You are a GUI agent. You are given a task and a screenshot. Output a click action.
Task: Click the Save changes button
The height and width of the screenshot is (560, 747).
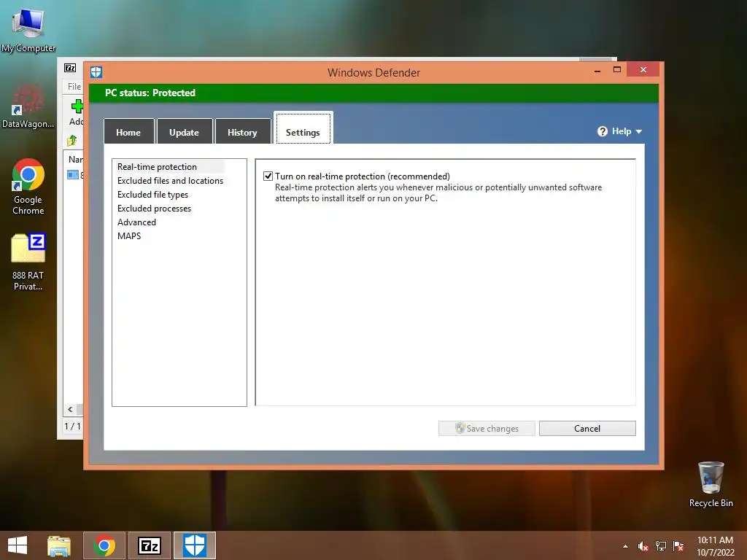click(x=487, y=428)
